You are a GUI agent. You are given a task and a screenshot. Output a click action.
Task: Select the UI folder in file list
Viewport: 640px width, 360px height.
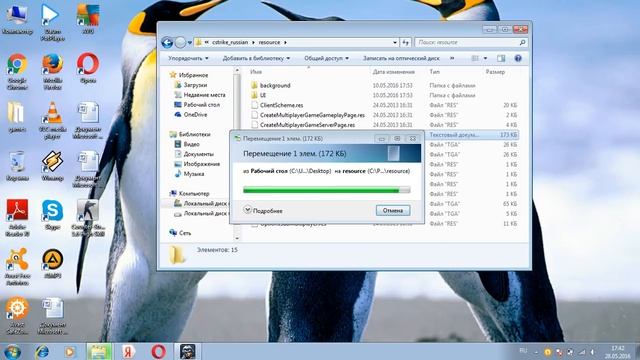(258, 95)
